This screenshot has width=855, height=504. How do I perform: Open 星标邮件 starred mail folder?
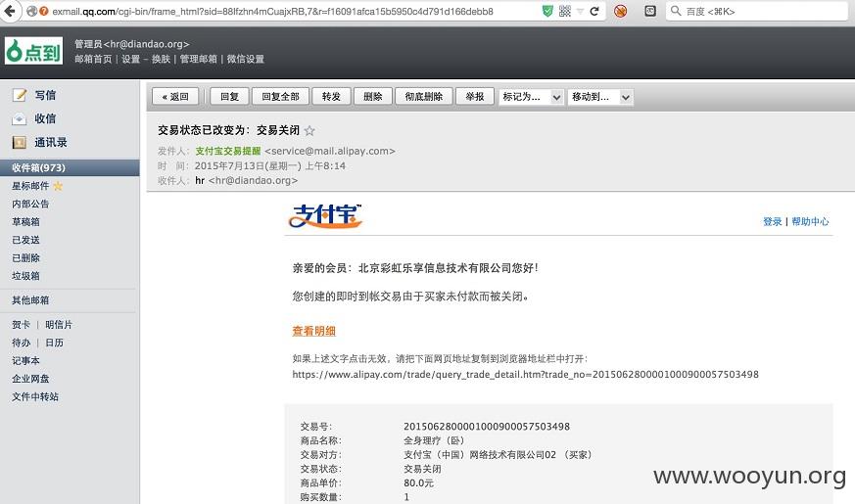point(30,186)
